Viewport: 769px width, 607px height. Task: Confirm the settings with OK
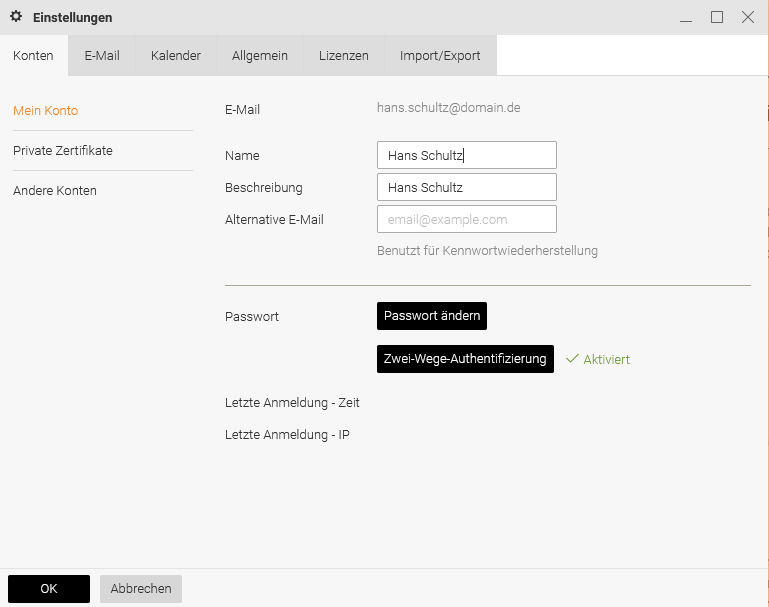(49, 589)
